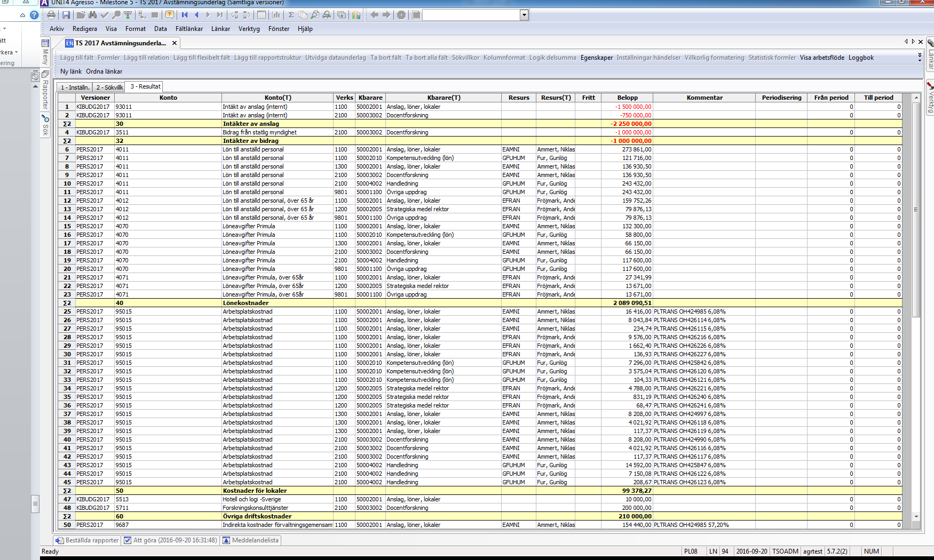Click the magnifier preview icon

point(315,15)
